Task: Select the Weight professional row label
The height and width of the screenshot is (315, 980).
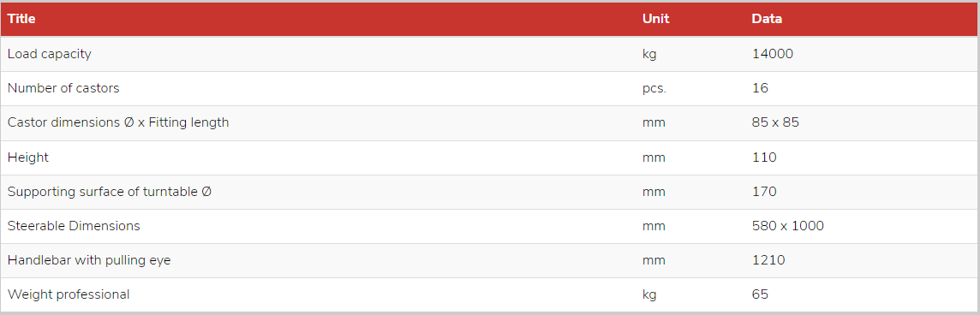Action: click(69, 295)
